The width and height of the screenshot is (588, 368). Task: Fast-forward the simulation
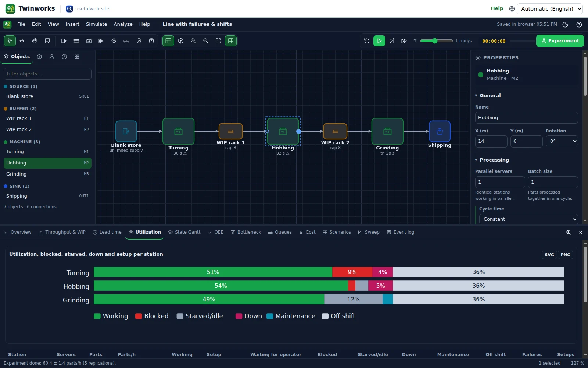(x=404, y=41)
